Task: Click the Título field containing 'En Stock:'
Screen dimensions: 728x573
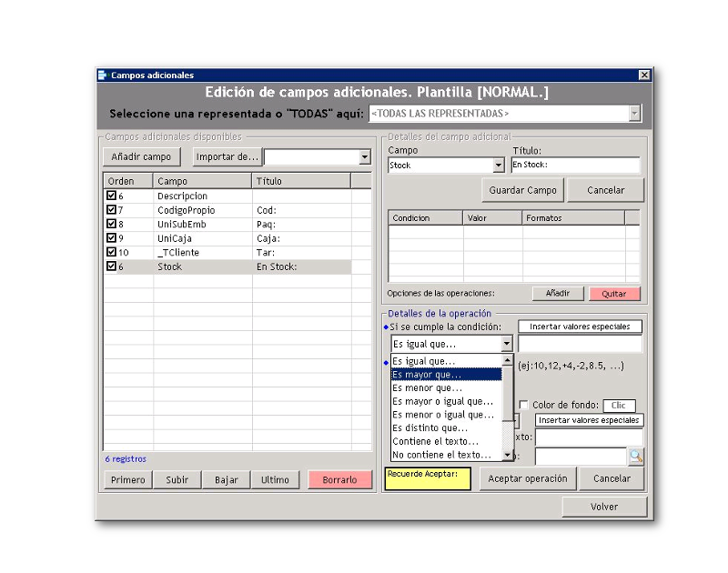Action: click(576, 165)
